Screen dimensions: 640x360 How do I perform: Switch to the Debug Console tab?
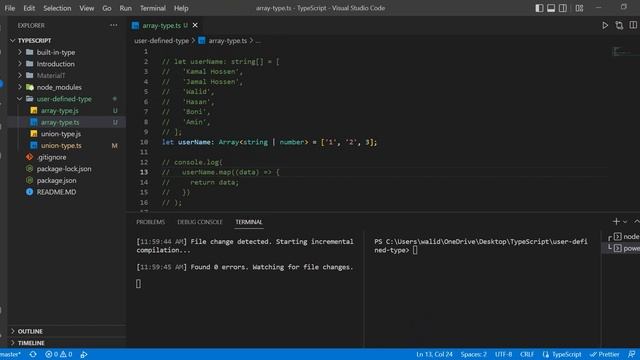point(200,222)
